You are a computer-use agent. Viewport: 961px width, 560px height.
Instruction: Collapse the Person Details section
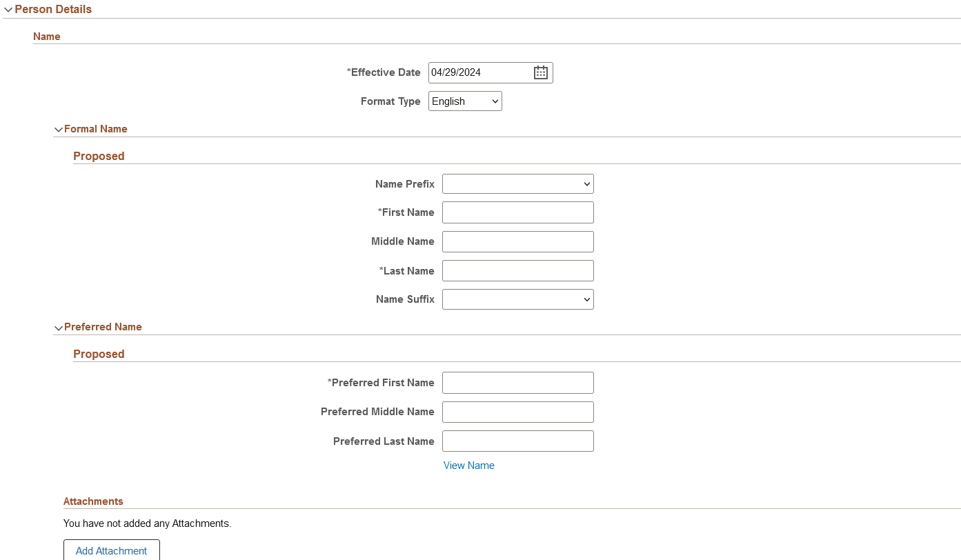pyautogui.click(x=9, y=9)
